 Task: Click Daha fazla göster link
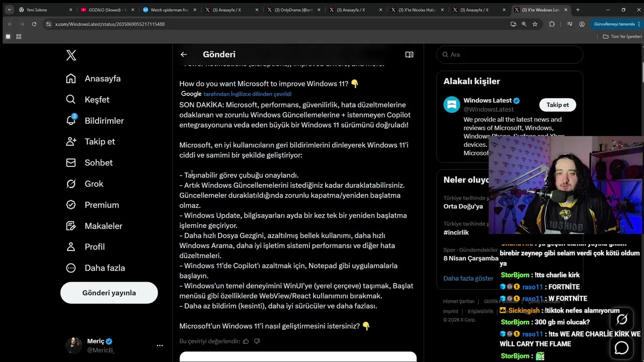tap(468, 278)
